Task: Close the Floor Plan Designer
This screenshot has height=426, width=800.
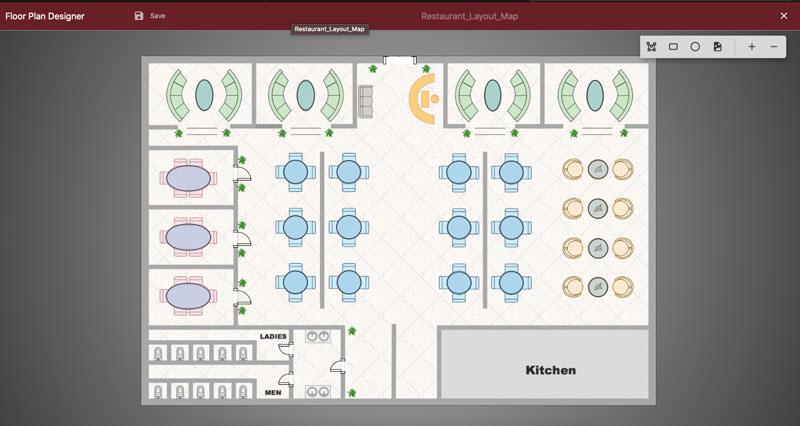Action: click(784, 16)
